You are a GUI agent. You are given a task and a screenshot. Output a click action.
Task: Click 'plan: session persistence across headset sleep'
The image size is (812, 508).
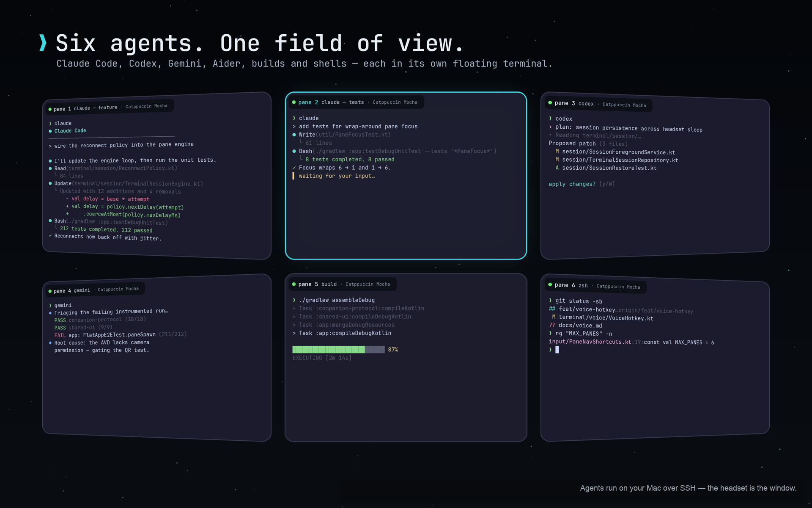click(x=628, y=128)
